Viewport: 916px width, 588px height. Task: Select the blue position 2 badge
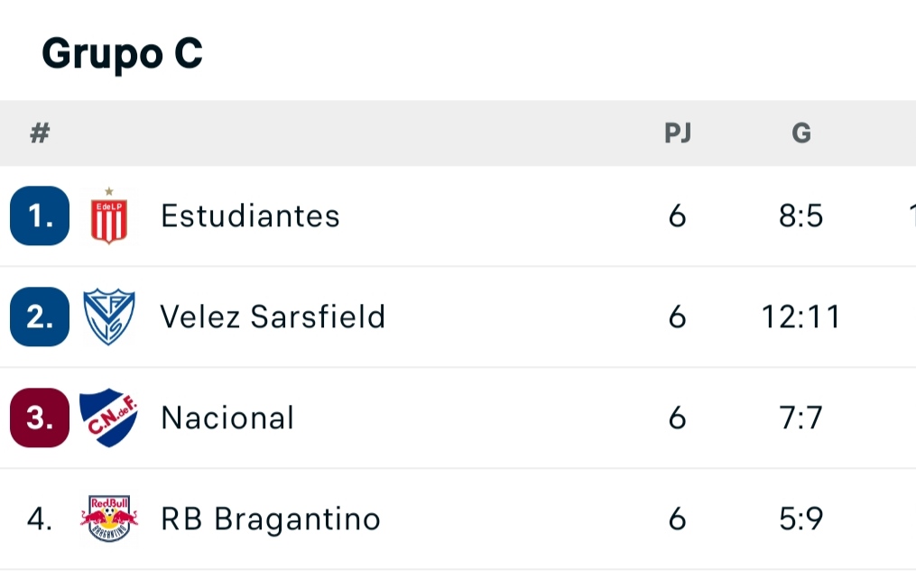point(40,317)
